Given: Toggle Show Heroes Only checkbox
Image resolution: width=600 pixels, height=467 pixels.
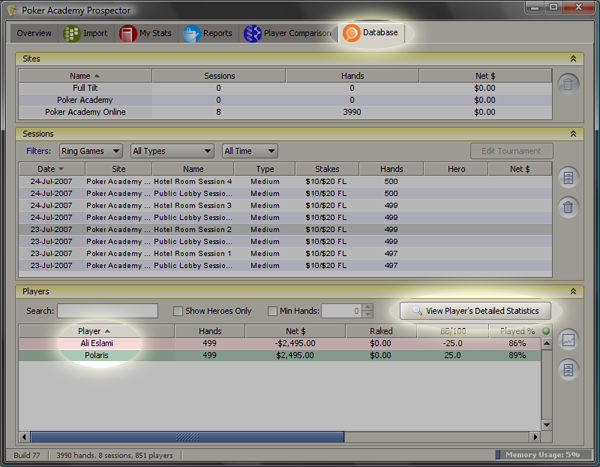Looking at the screenshot, I should [x=178, y=311].
